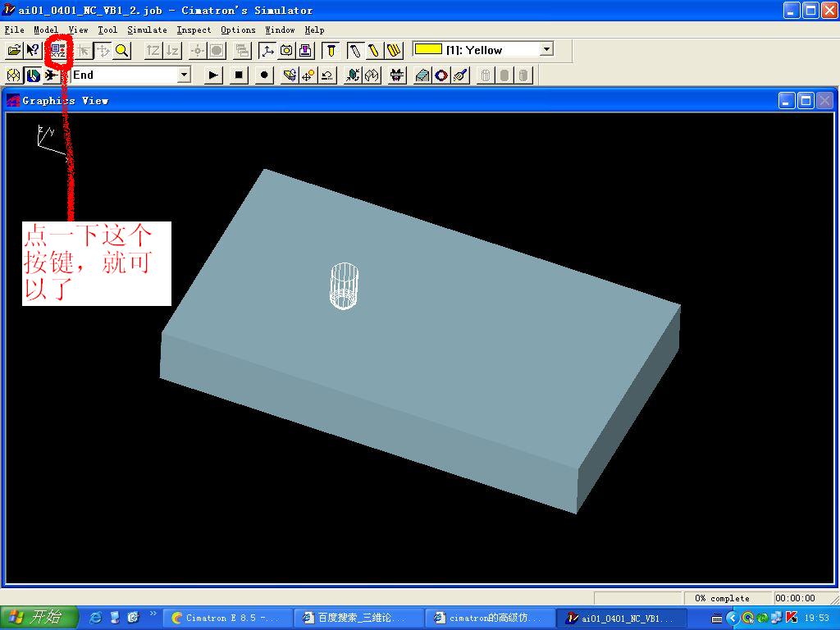840x630 pixels.
Task: Click the wireframe globe view icon
Action: pyautogui.click(x=14, y=75)
